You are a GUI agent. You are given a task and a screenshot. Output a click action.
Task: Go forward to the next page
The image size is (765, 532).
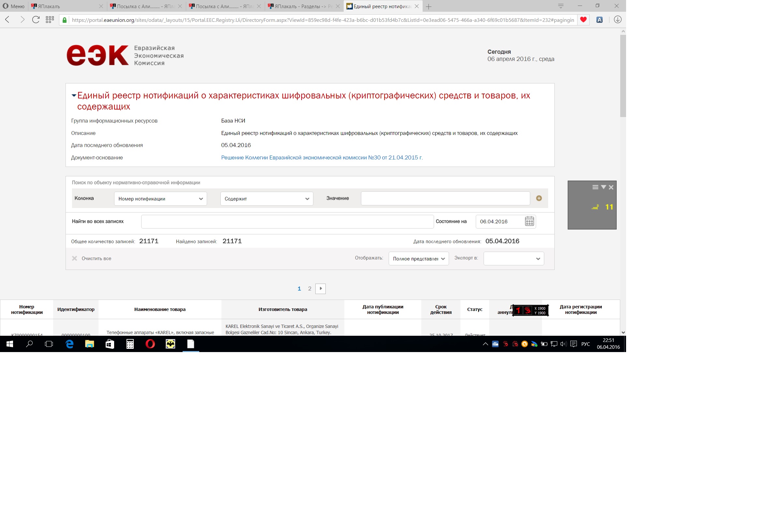tap(22, 20)
